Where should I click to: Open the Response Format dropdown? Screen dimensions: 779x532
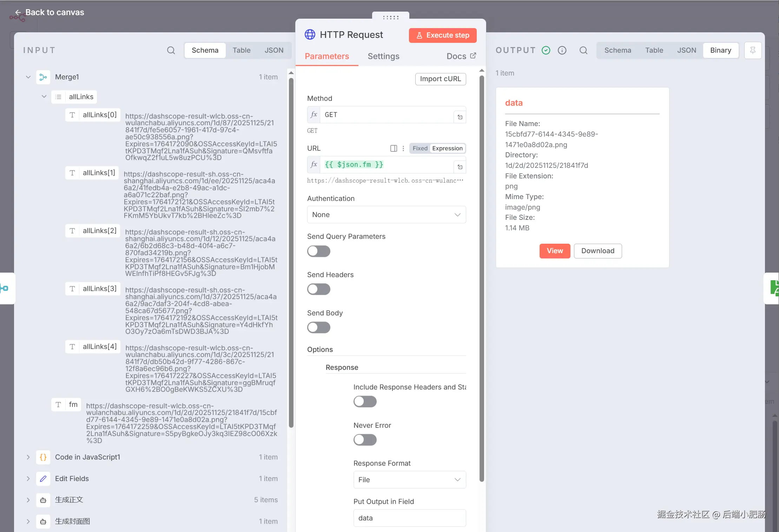click(409, 480)
